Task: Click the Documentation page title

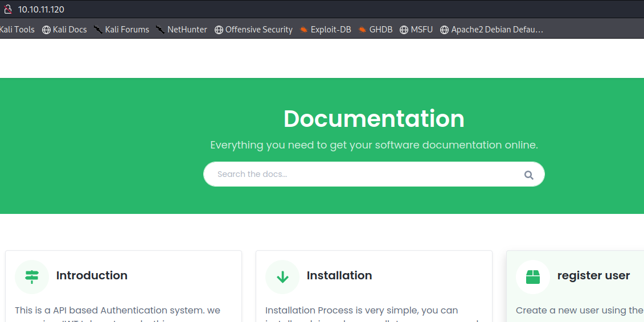Action: [x=374, y=119]
